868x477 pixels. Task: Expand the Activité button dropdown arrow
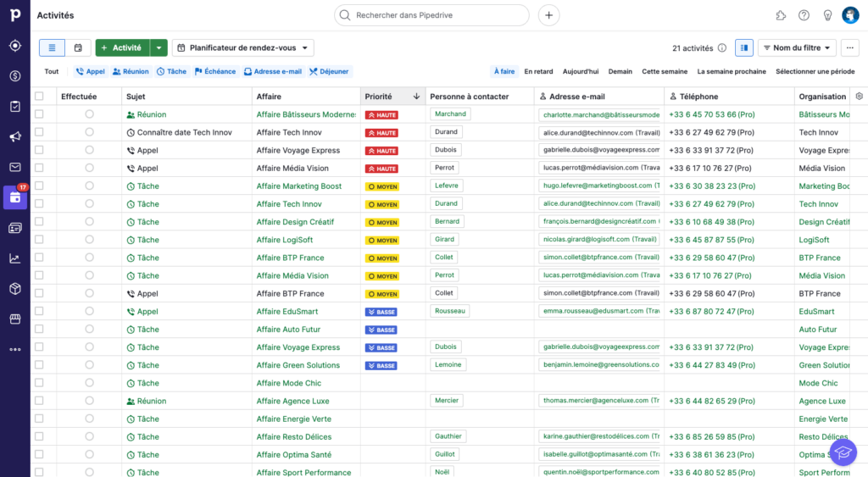(159, 47)
